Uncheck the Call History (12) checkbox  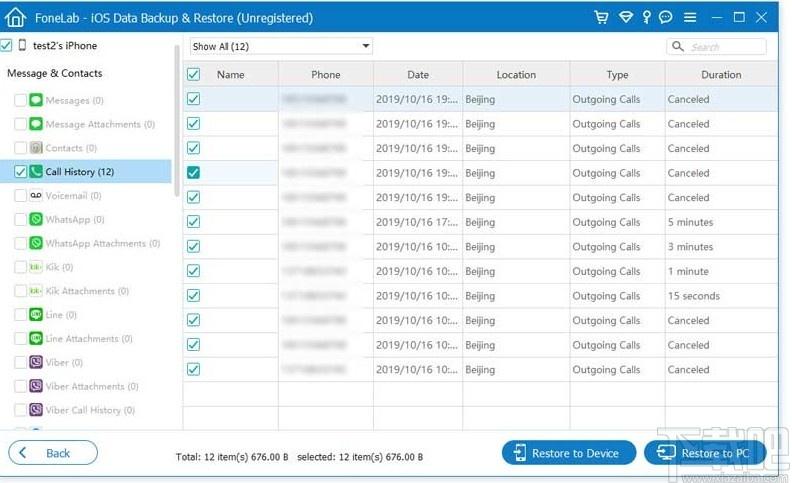20,171
